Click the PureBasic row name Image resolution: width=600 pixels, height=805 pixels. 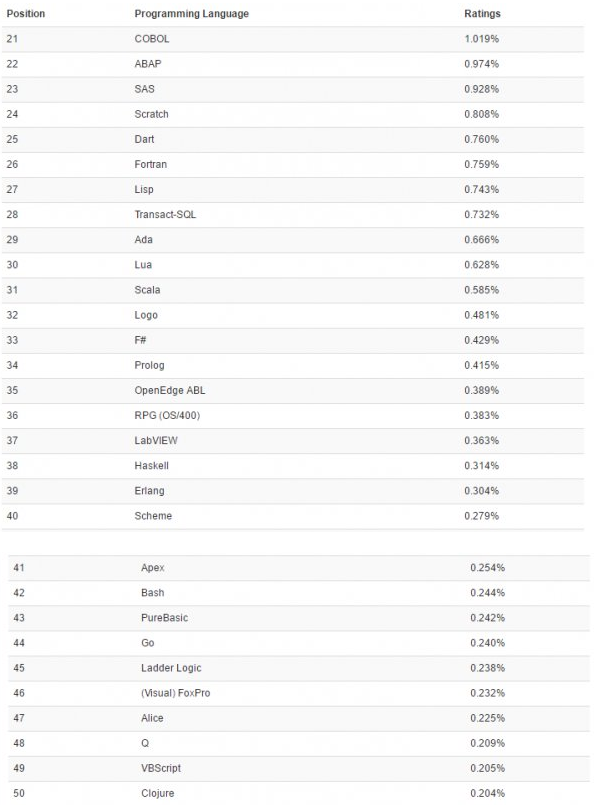click(x=164, y=617)
